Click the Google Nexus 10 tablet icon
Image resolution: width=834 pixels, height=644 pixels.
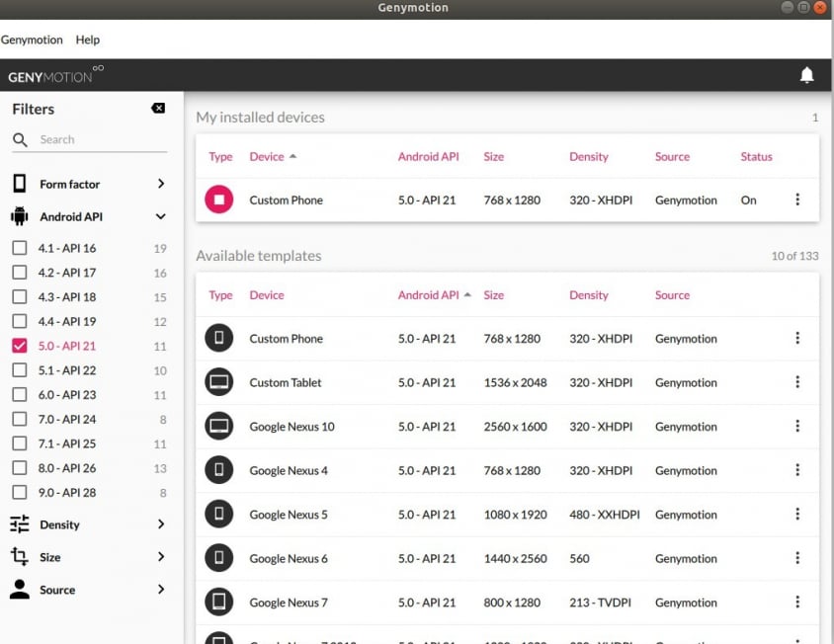(218, 426)
